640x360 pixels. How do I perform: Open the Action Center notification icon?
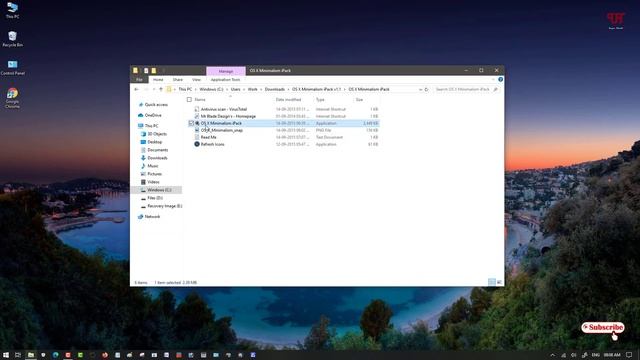pyautogui.click(x=629, y=355)
